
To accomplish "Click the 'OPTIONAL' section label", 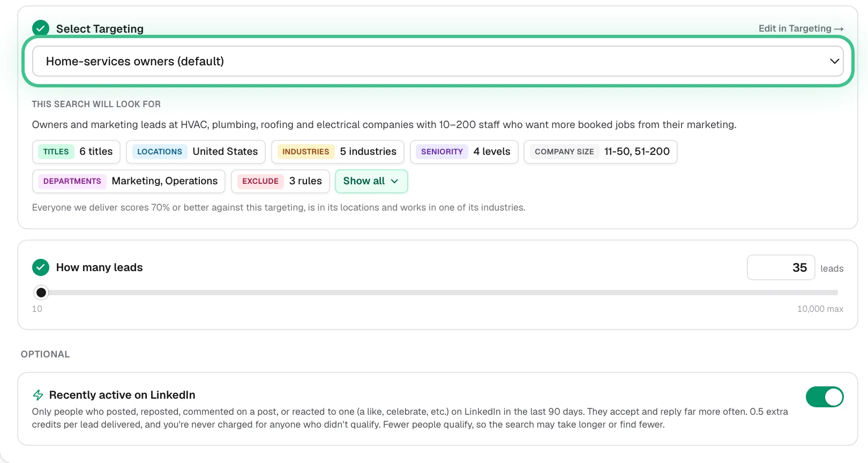I will point(46,354).
